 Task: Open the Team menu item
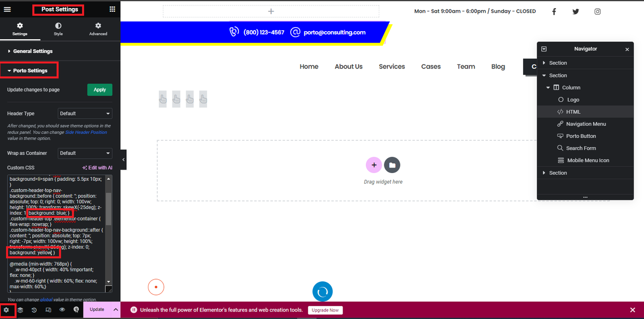point(466,66)
